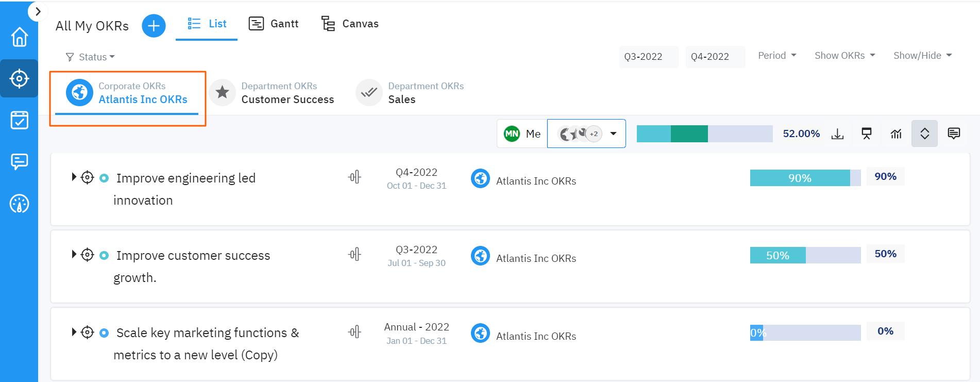Open presentation view icon

867,134
